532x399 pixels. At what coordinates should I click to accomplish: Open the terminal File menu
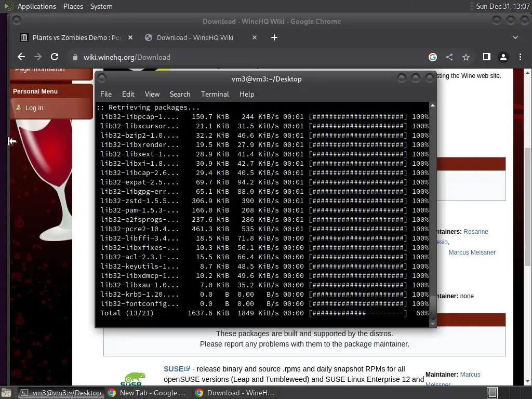[106, 95]
